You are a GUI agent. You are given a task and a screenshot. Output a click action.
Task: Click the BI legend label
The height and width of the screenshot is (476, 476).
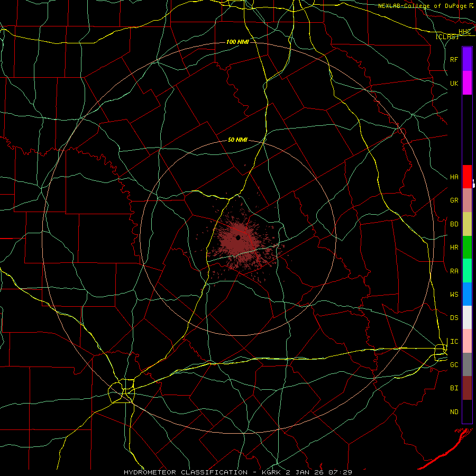point(454,388)
